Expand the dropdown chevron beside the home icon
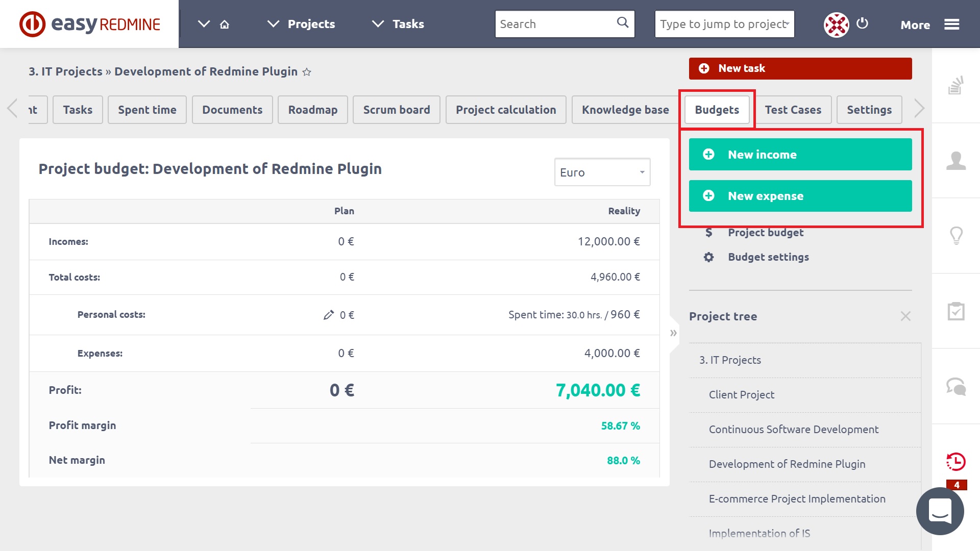This screenshot has width=980, height=551. click(204, 24)
